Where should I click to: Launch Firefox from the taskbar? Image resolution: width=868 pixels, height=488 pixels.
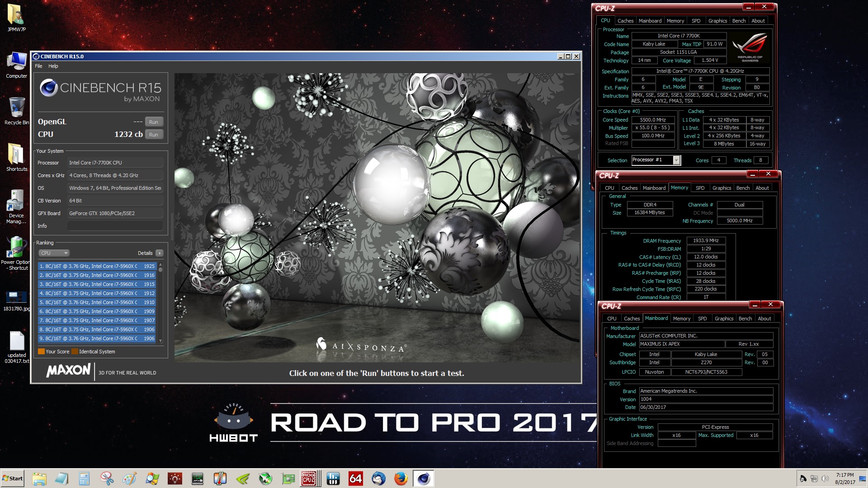point(401,479)
